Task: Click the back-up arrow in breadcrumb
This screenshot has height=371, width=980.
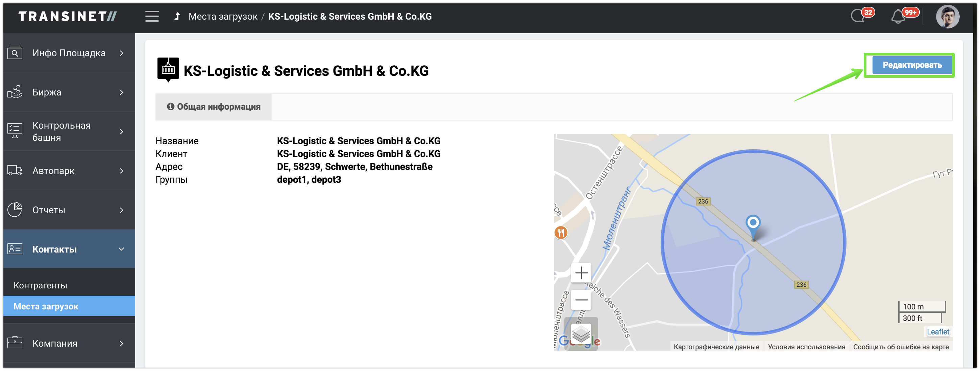Action: click(x=177, y=16)
